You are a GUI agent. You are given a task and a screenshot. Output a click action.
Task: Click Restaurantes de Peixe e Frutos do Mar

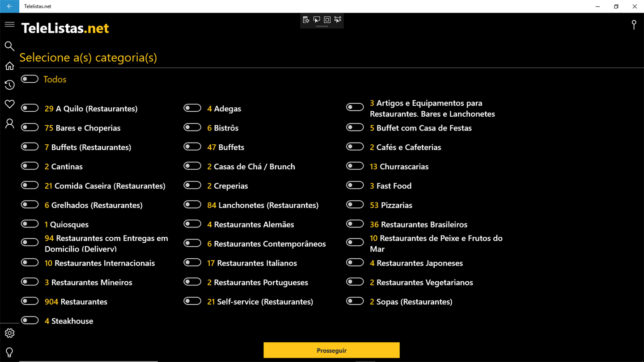pyautogui.click(x=436, y=244)
